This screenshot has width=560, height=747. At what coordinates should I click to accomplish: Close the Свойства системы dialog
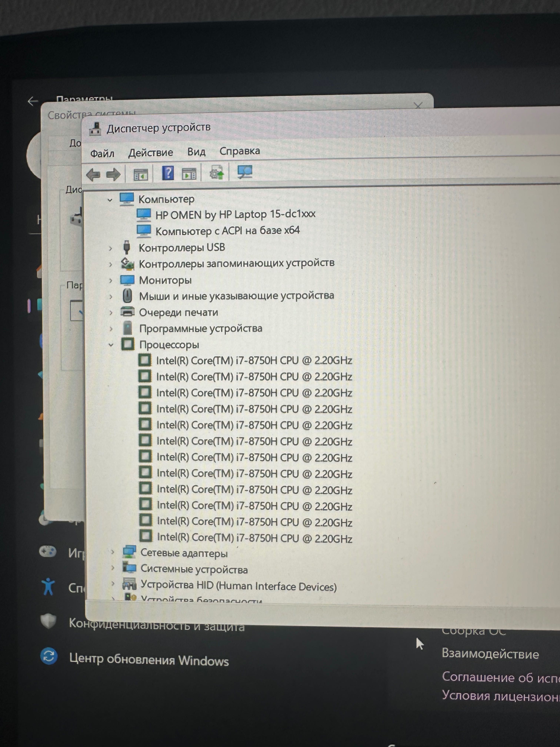click(418, 106)
